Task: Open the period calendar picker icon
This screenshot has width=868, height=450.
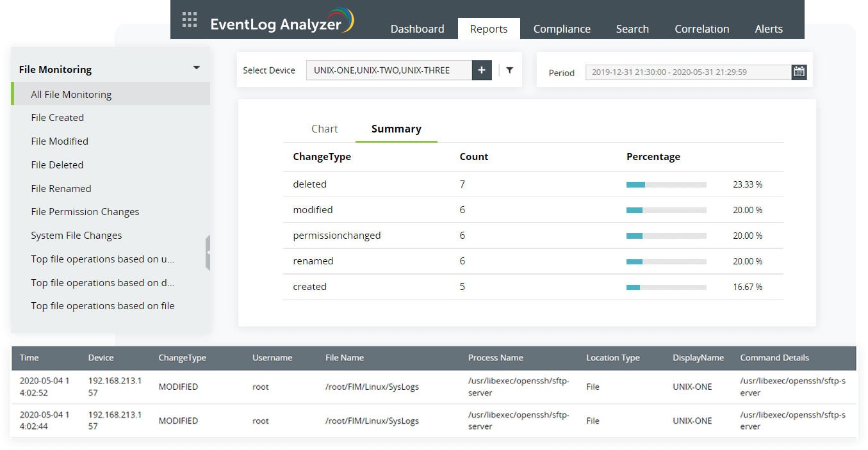Action: coord(799,72)
